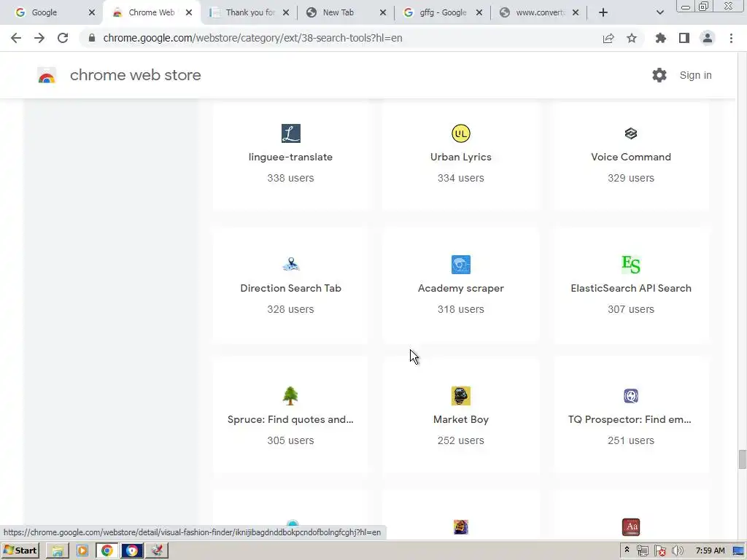This screenshot has height=560, width=747.
Task: Open the Windows Start menu
Action: [20, 551]
